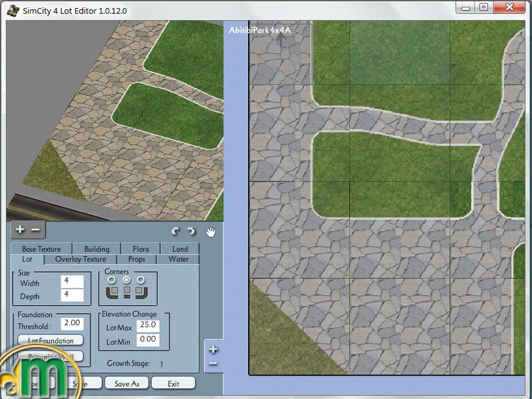This screenshot has width=532, height=399.
Task: Open the Props tab
Action: 136,259
